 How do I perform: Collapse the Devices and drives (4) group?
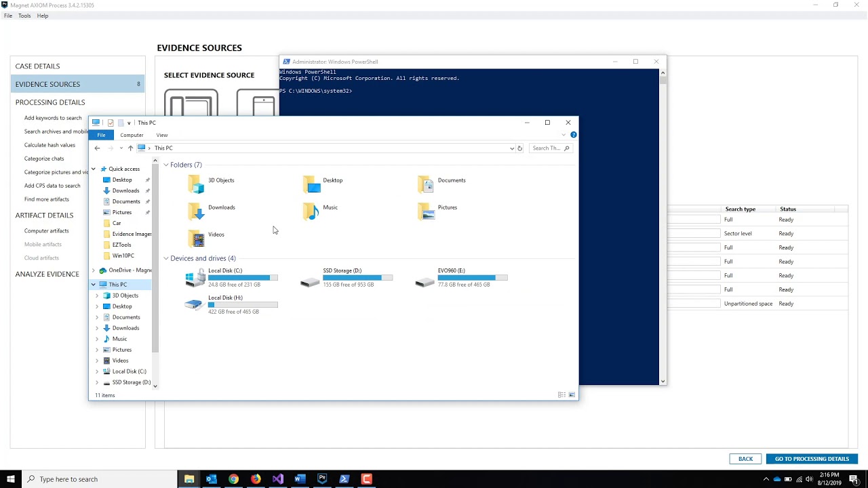click(166, 258)
